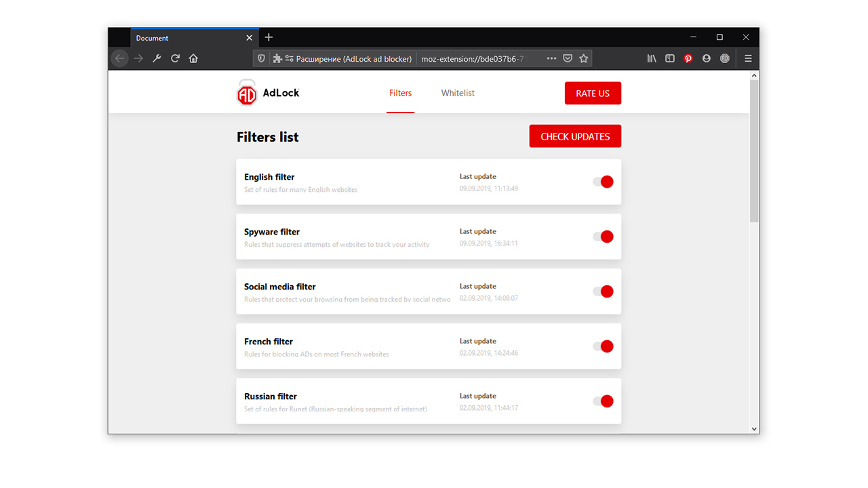
Task: Click the RATE US button
Action: 593,94
